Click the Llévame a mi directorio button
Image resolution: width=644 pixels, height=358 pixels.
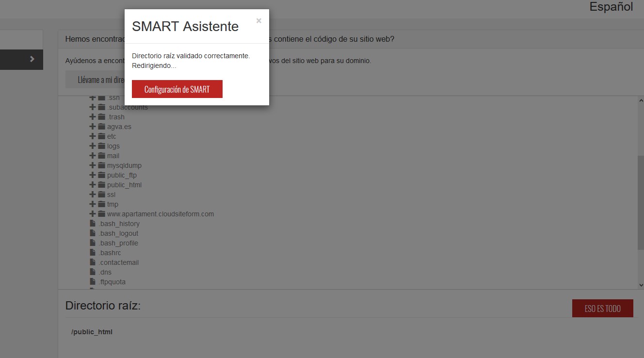pyautogui.click(x=95, y=80)
